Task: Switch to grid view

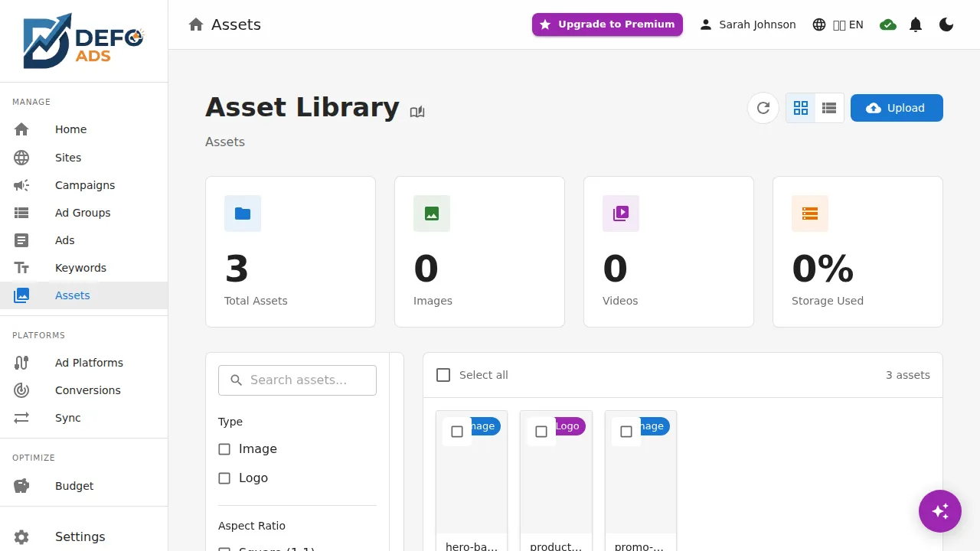Action: tap(801, 108)
